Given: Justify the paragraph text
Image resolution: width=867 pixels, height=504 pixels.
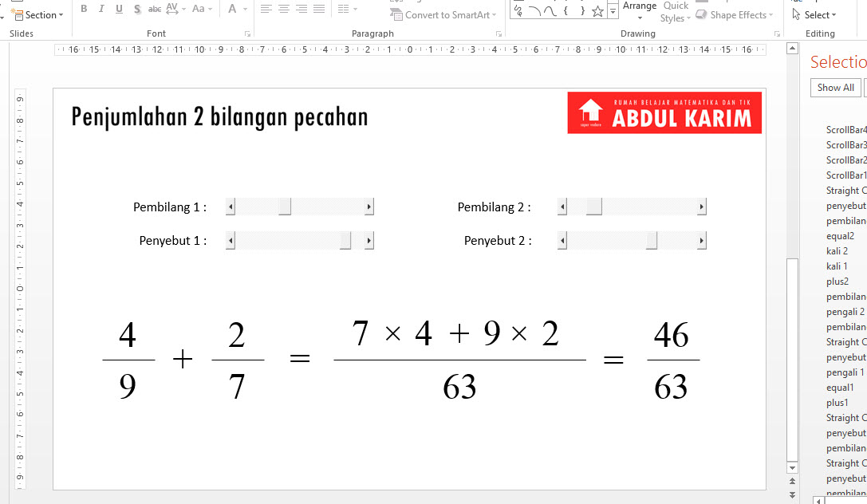Looking at the screenshot, I should coord(319,9).
